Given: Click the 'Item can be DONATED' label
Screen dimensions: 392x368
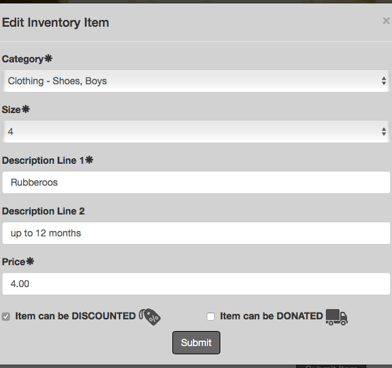Looking at the screenshot, I should 271,316.
